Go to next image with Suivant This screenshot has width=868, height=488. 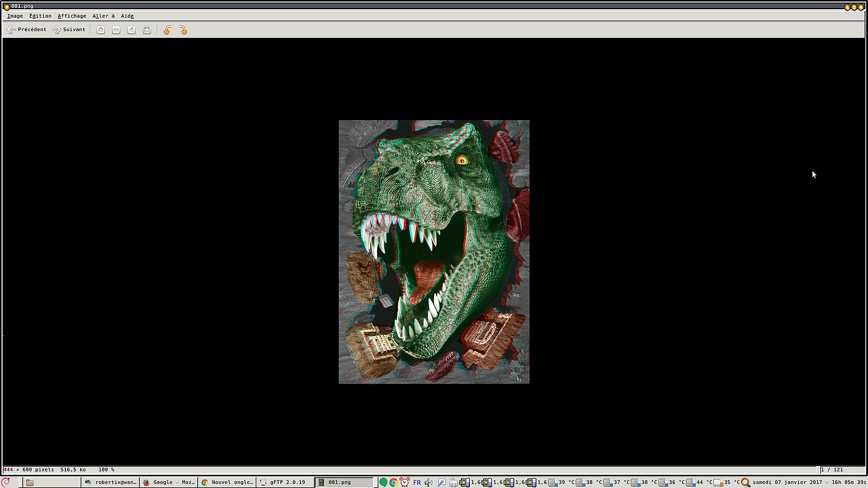(69, 29)
